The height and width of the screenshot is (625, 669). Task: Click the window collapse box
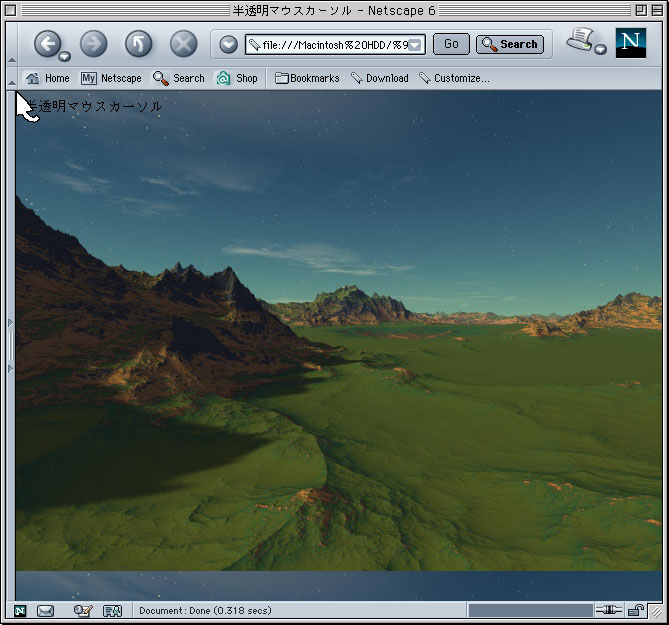pos(657,10)
